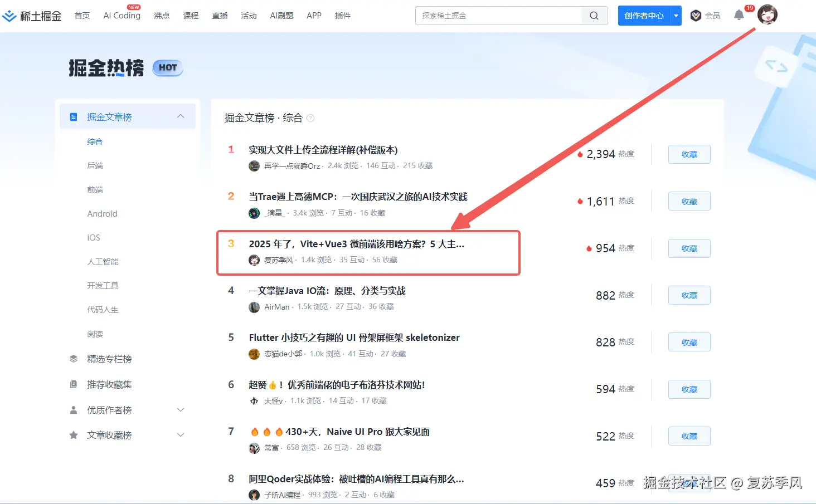Expand the 优质作者榜 section chevron
Image resolution: width=816 pixels, height=504 pixels.
(181, 410)
